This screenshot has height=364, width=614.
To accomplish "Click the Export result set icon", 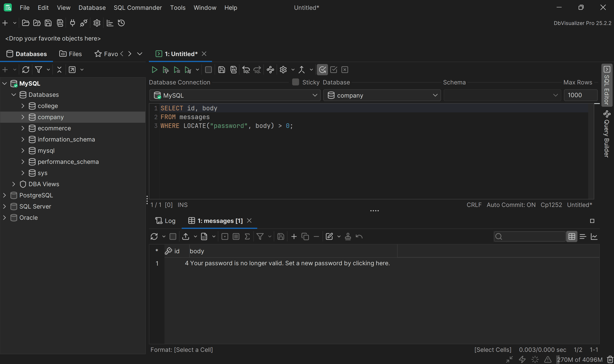I will [186, 236].
